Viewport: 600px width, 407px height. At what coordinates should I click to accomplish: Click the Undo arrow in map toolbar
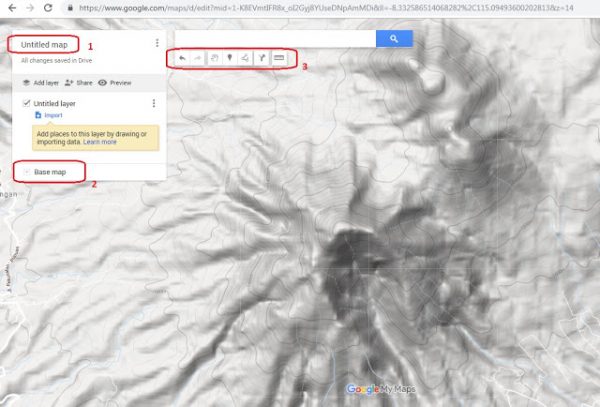(181, 60)
